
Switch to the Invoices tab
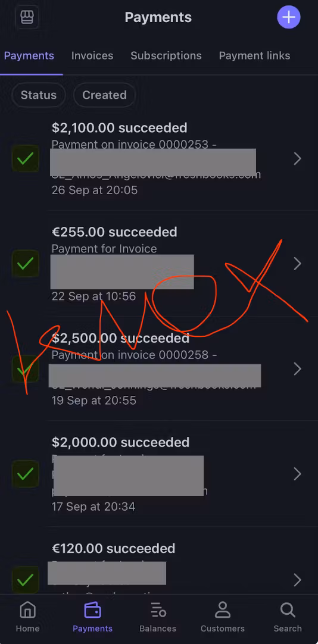92,55
